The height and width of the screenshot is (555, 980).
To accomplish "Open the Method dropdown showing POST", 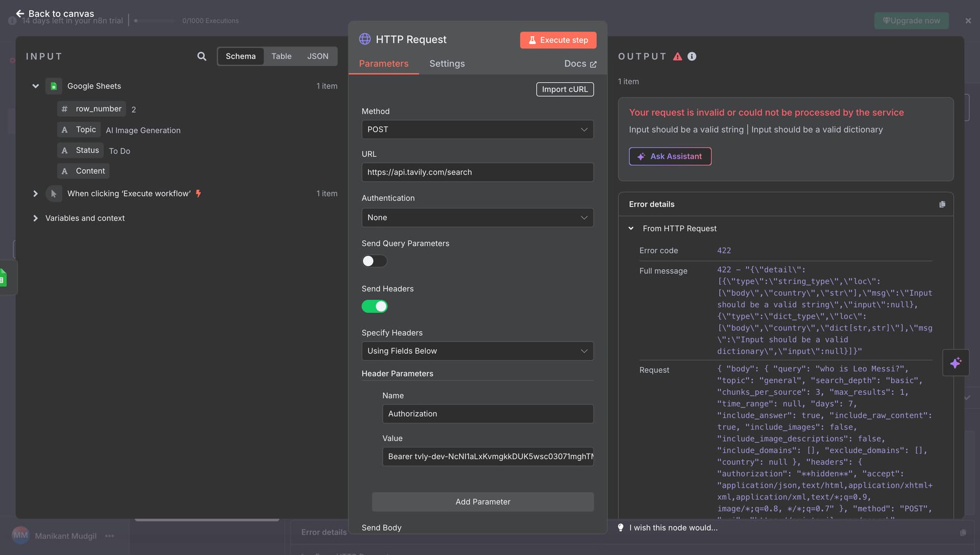I will click(x=477, y=130).
